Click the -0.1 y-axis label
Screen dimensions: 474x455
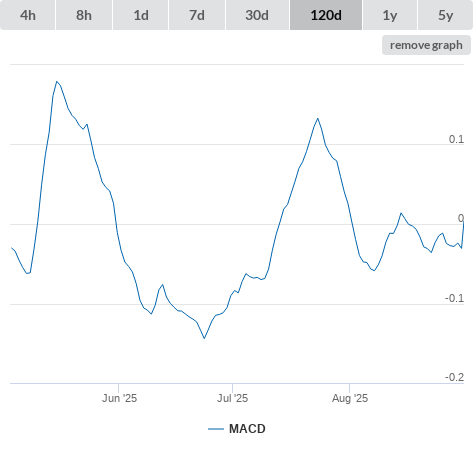(455, 298)
